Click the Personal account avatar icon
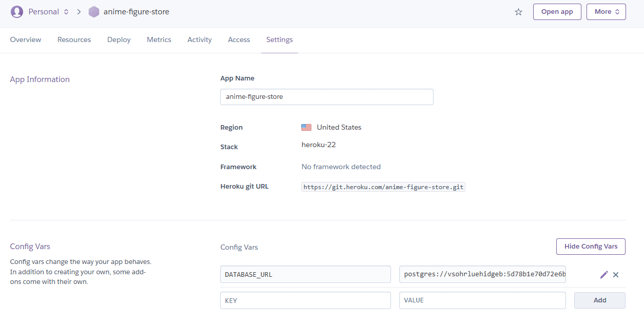The width and height of the screenshot is (644, 326). tap(17, 12)
